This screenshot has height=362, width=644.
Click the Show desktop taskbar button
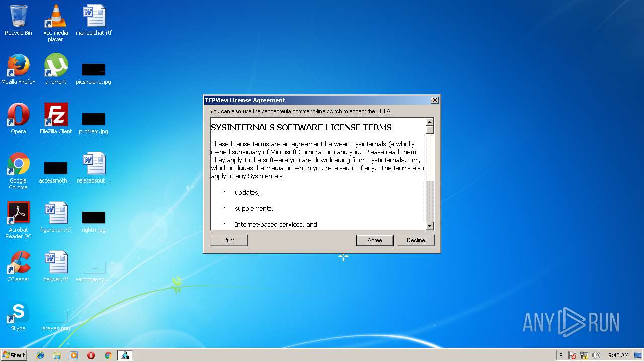tap(639, 355)
